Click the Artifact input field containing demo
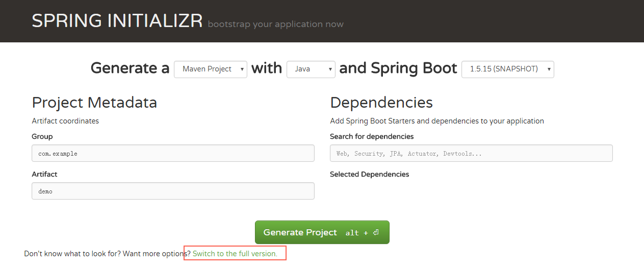 pyautogui.click(x=173, y=191)
